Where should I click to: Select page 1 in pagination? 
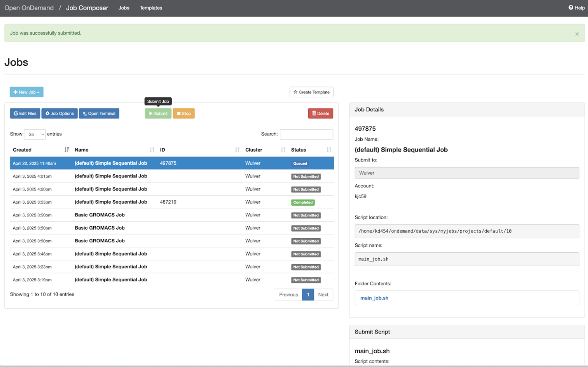[308, 294]
